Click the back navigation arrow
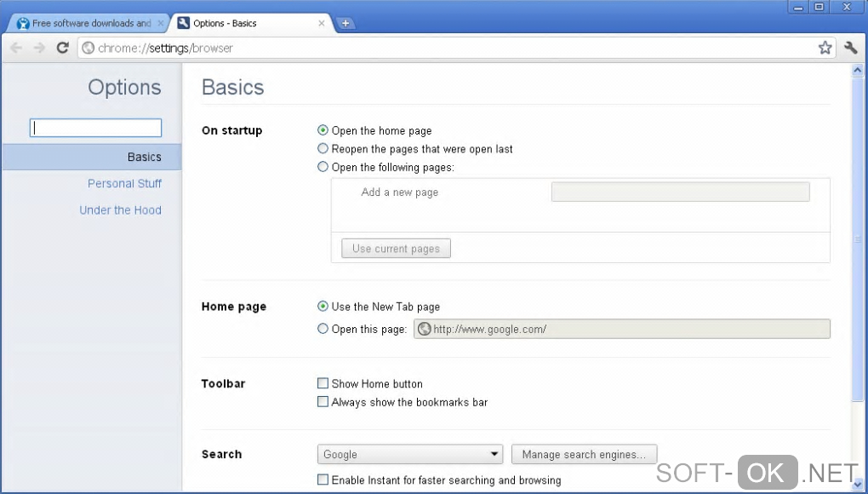868x494 pixels. click(15, 48)
